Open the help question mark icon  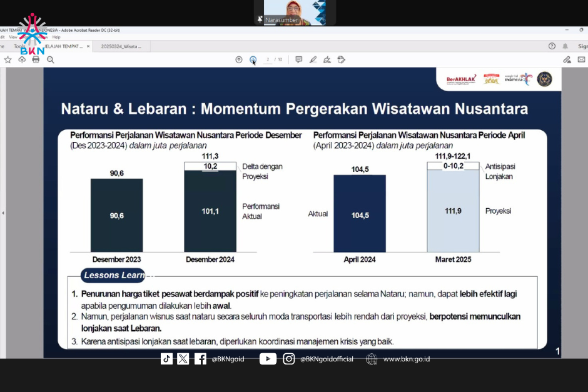(x=552, y=46)
